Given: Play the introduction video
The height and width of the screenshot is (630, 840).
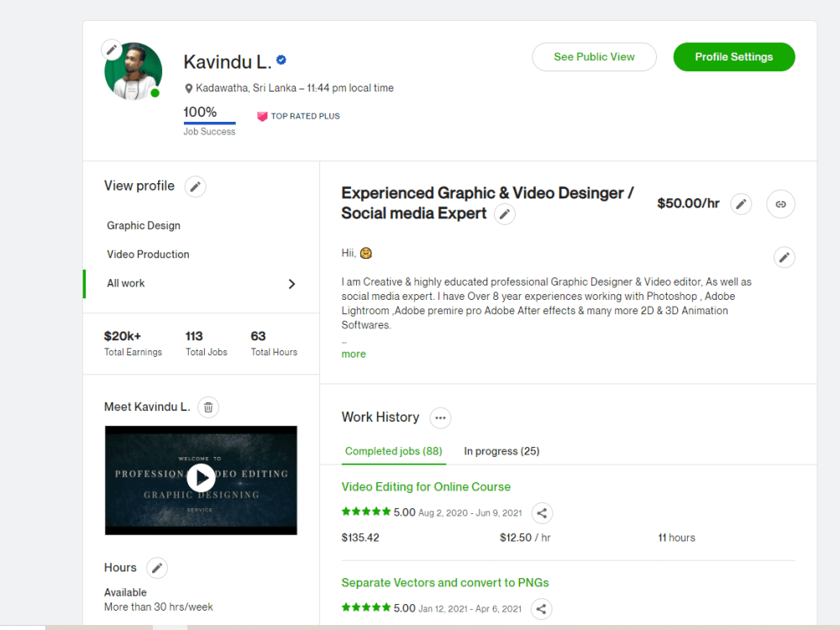Looking at the screenshot, I should point(201,477).
